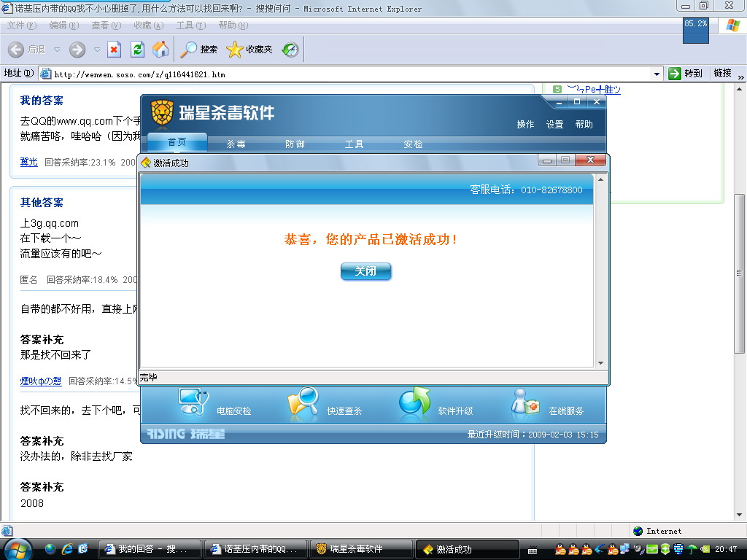Open the 工具(T) menu in IE
Screen dimensions: 747x560
[x=191, y=26]
